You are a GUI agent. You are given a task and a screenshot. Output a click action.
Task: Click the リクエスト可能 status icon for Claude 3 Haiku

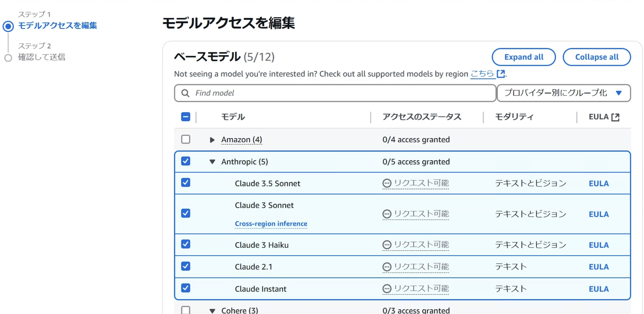pyautogui.click(x=387, y=245)
